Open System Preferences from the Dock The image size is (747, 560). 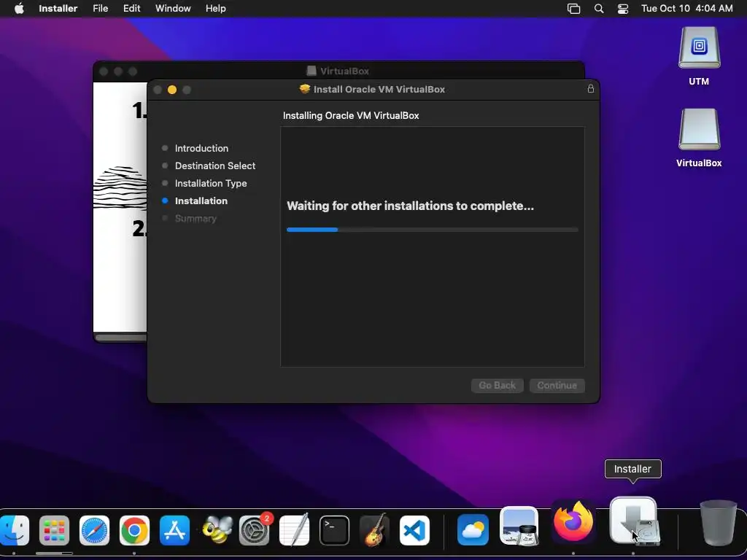point(255,530)
